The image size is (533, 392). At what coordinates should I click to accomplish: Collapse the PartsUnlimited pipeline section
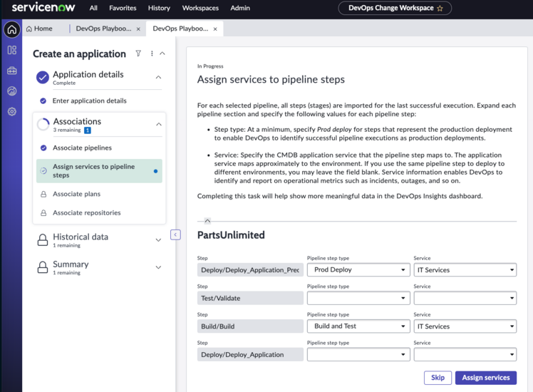pos(207,221)
